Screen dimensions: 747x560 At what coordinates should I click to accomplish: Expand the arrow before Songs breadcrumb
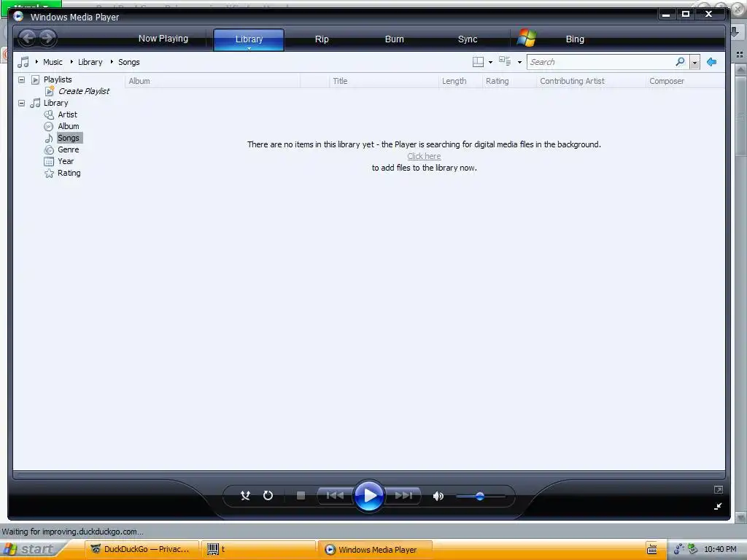tap(112, 61)
